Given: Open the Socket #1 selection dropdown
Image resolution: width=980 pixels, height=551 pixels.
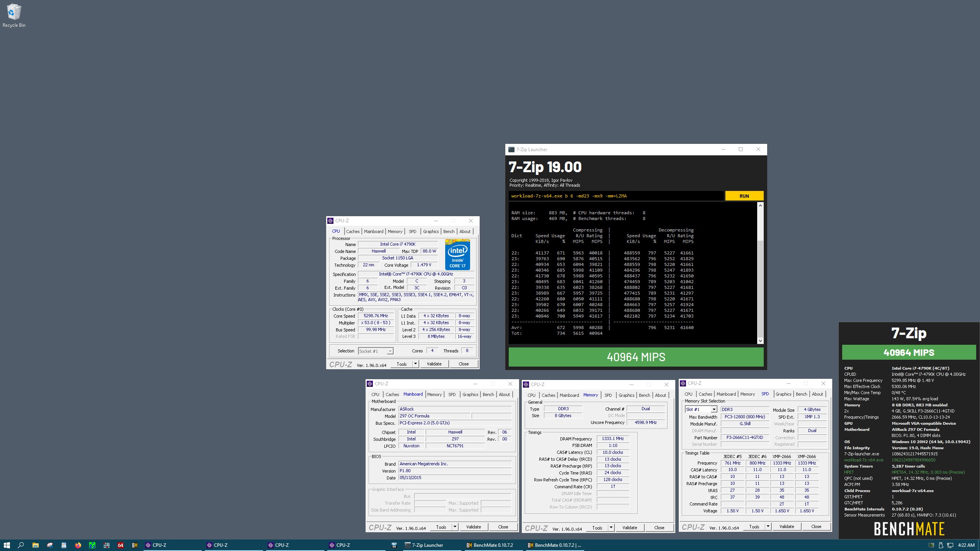Looking at the screenshot, I should tap(376, 351).
